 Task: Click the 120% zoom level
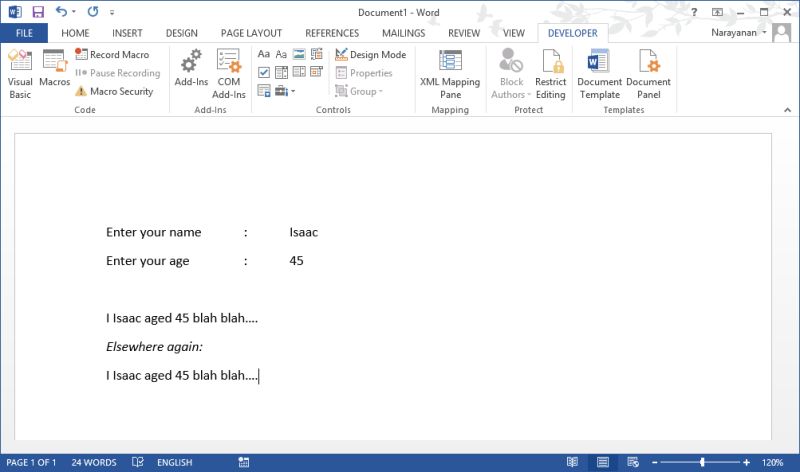772,462
